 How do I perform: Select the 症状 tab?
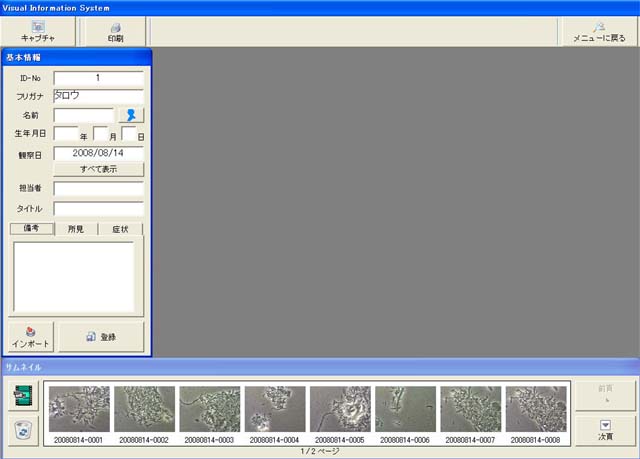point(120,229)
